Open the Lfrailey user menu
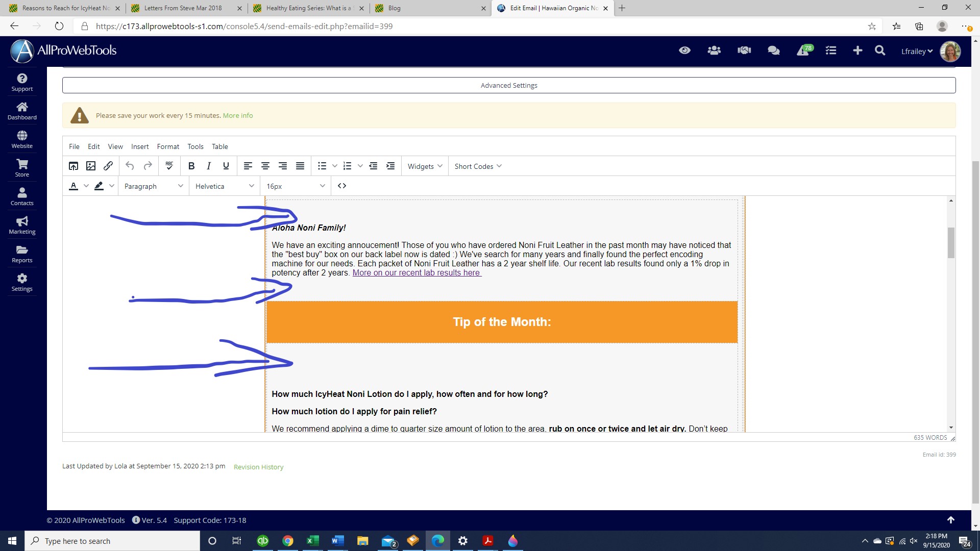Image resolution: width=980 pixels, height=551 pixels. [x=917, y=51]
